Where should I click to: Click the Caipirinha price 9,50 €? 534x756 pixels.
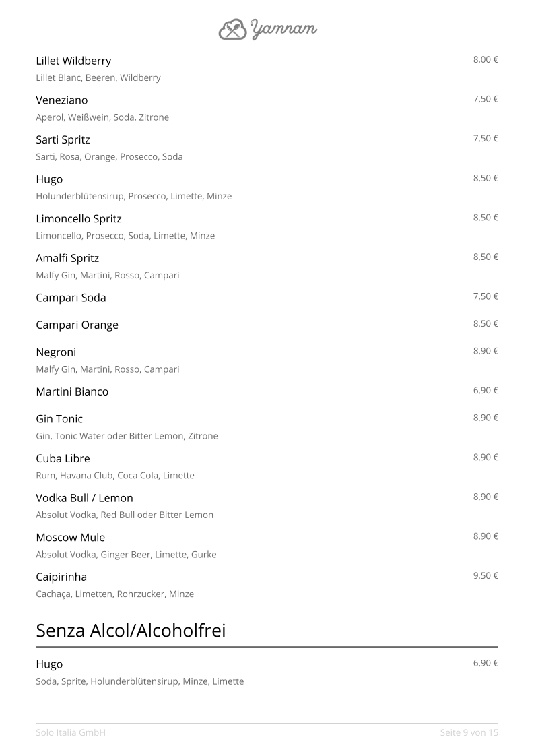(486, 576)
